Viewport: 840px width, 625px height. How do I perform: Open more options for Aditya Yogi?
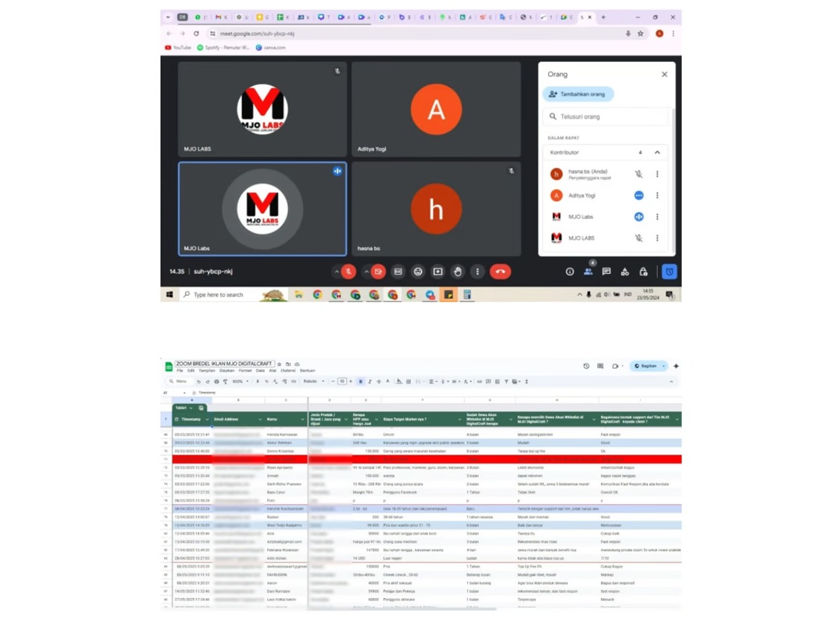pos(657,196)
